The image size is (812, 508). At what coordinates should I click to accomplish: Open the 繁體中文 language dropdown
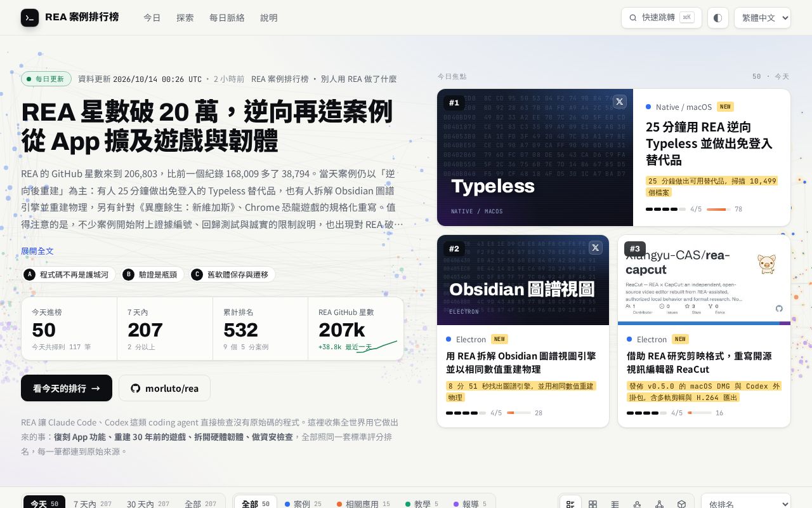[x=763, y=18]
